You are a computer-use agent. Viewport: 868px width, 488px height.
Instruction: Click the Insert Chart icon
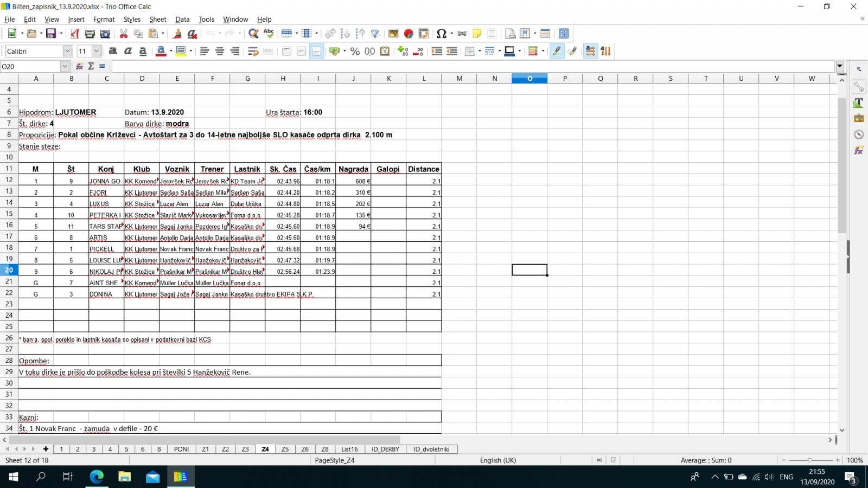click(x=409, y=34)
